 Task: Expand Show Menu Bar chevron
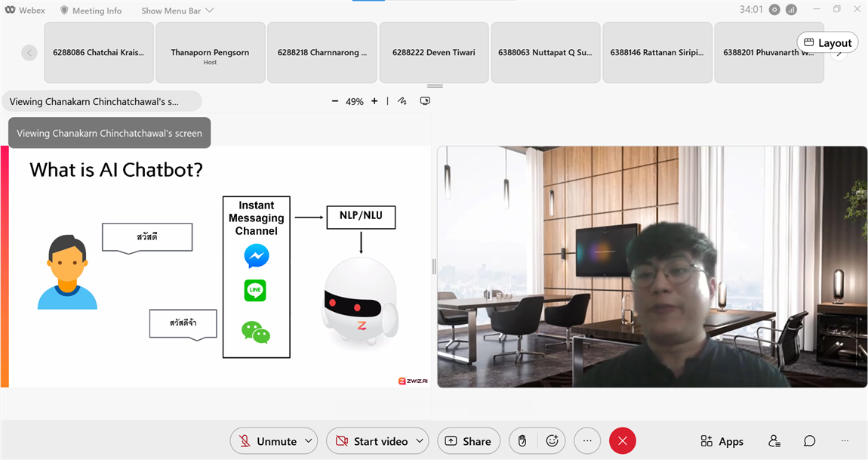209,11
